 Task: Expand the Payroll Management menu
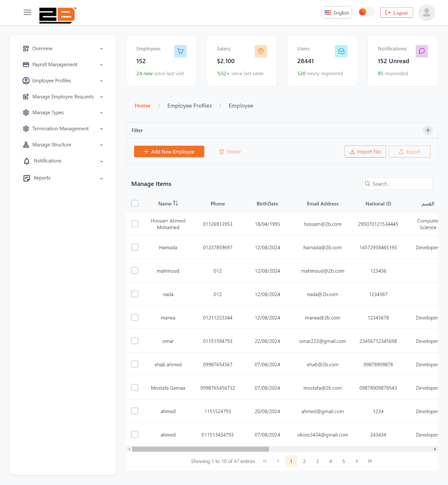tap(63, 65)
